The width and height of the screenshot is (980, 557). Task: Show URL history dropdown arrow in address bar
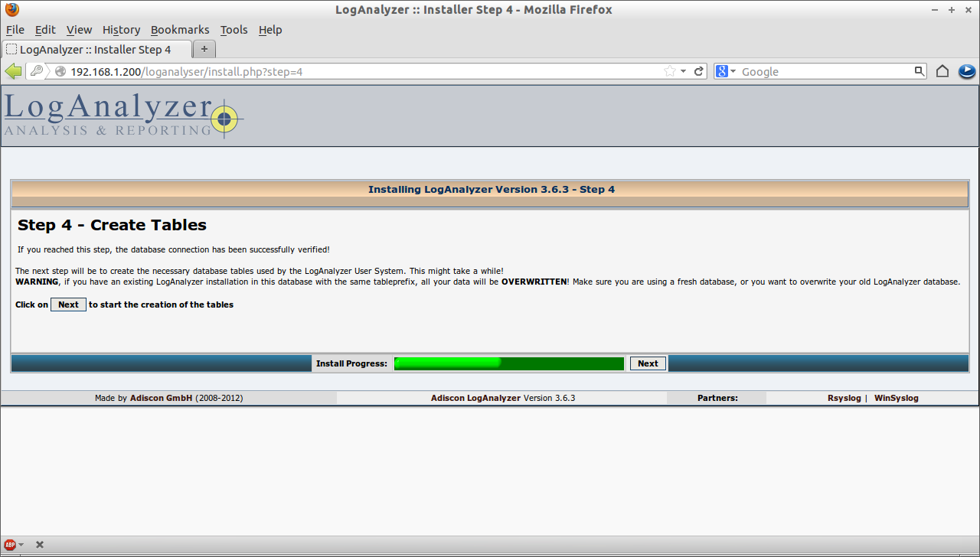point(684,71)
